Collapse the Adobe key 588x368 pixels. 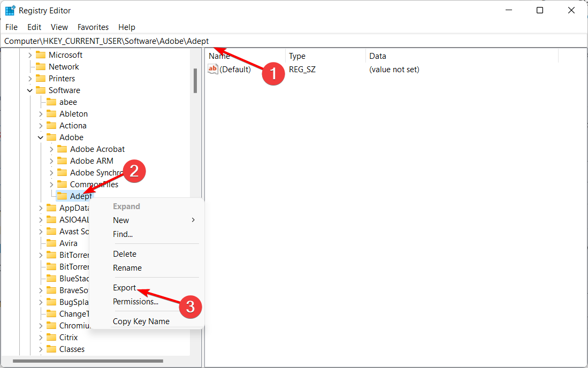[x=41, y=137]
